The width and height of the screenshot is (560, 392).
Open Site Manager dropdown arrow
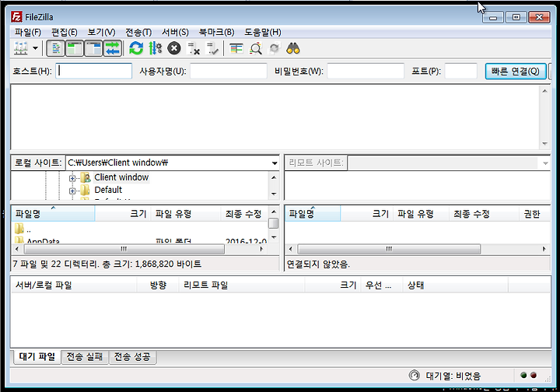35,48
